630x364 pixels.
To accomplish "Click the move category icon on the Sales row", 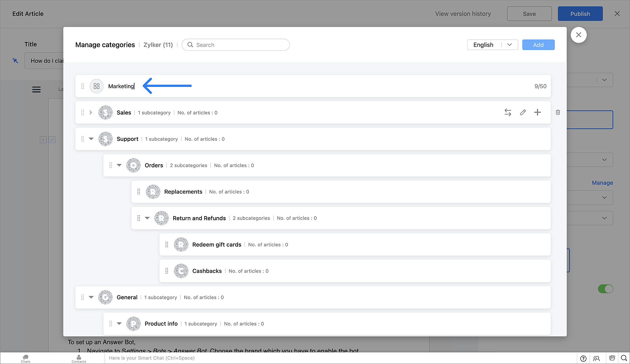I will [507, 112].
